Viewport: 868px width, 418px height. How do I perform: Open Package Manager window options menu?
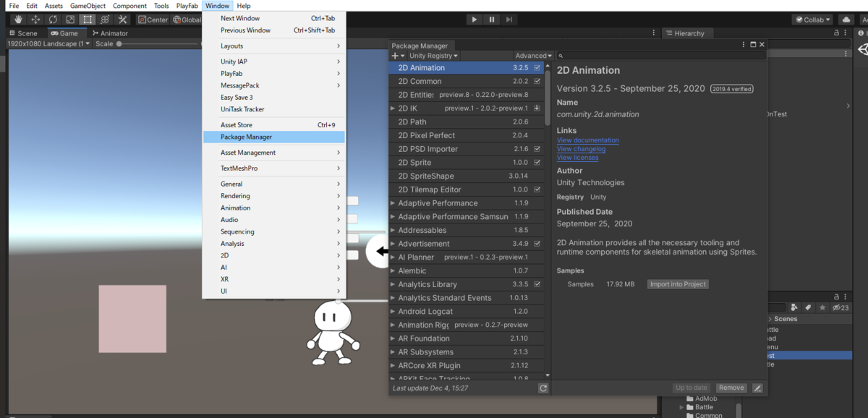(x=744, y=45)
